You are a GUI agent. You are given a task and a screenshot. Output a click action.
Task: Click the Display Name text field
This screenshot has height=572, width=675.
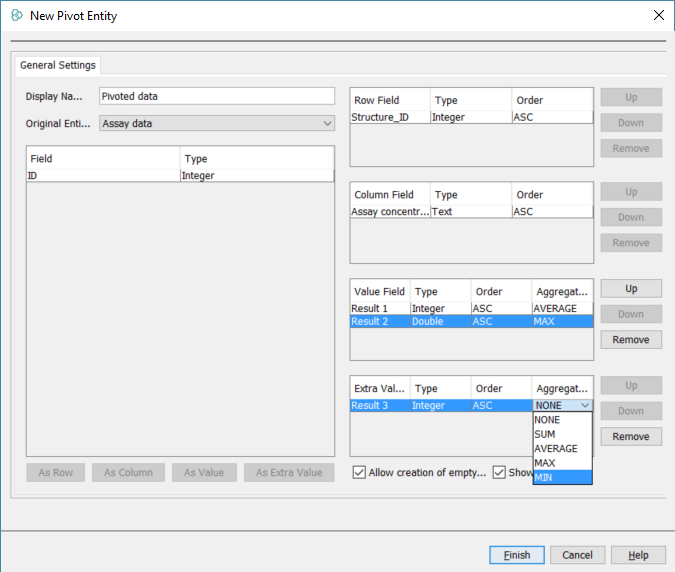217,96
